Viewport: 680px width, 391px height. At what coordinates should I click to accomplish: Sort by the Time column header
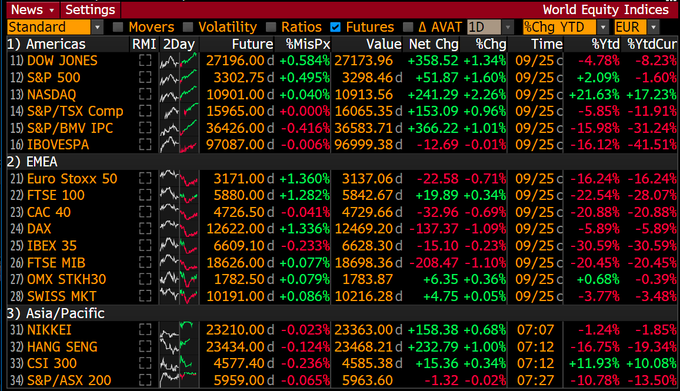coord(547,44)
